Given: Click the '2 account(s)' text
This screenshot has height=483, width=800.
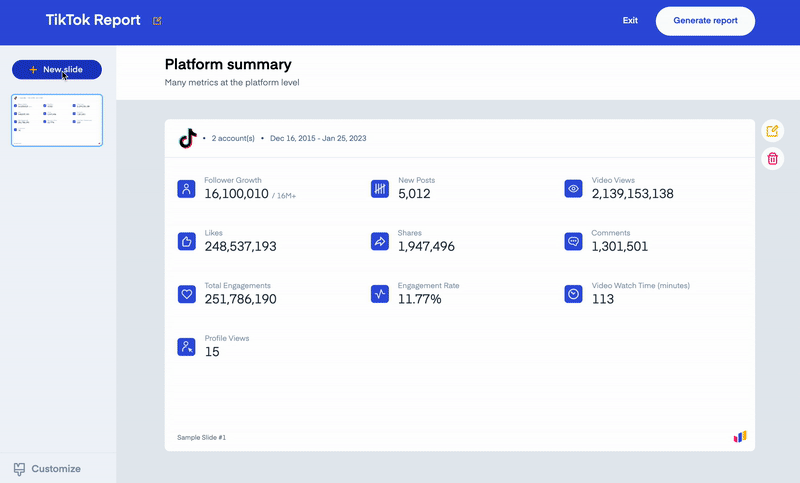Looking at the screenshot, I should click(x=233, y=138).
